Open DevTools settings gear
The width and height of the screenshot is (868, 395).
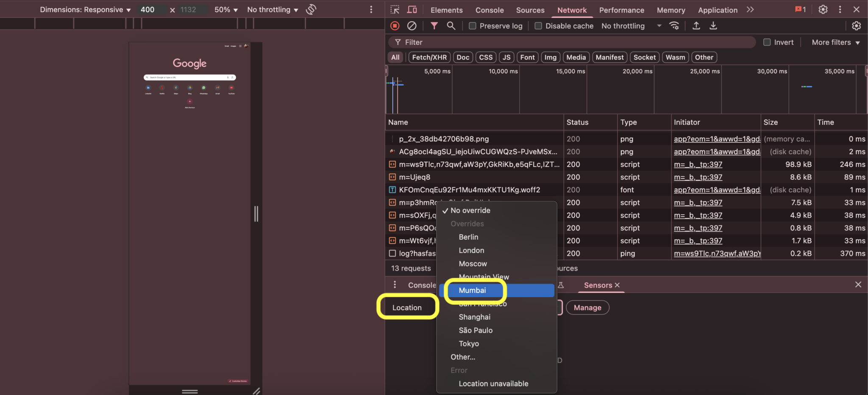(823, 10)
